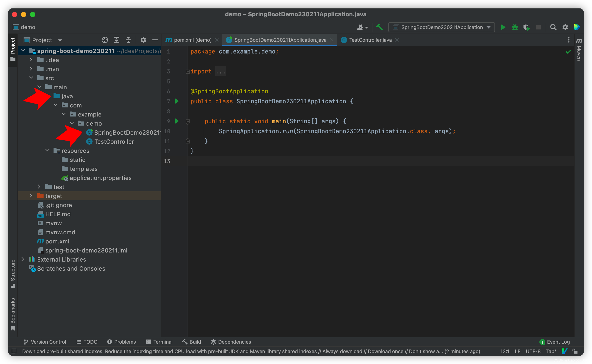Select Scratches and Consoles node

pos(67,268)
